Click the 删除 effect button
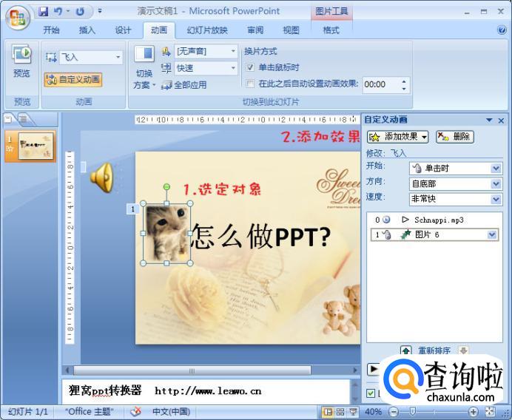 pyautogui.click(x=455, y=137)
